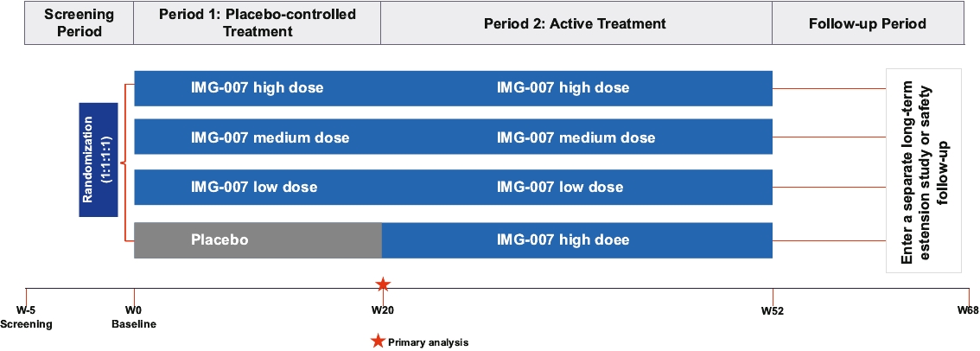Jump to the W52 timeline marker
The width and height of the screenshot is (980, 351).
point(772,310)
